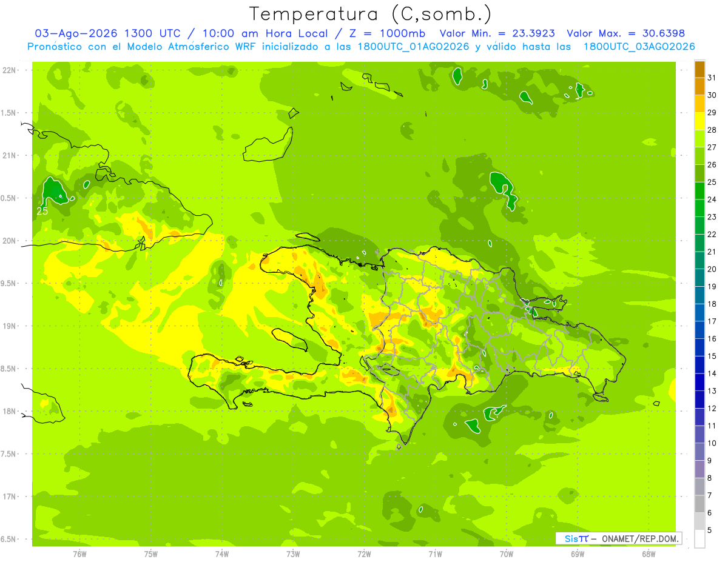Image resolution: width=728 pixels, height=562 pixels.
Task: Pick the green swatch between 24 and 25
Action: 699,191
